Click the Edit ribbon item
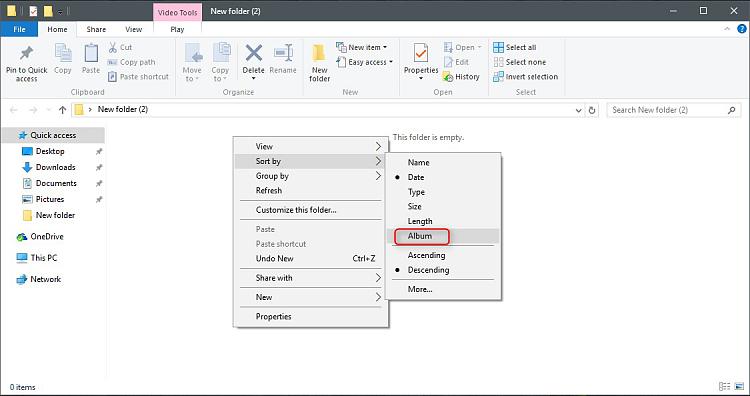Image resolution: width=750 pixels, height=396 pixels. 456,62
